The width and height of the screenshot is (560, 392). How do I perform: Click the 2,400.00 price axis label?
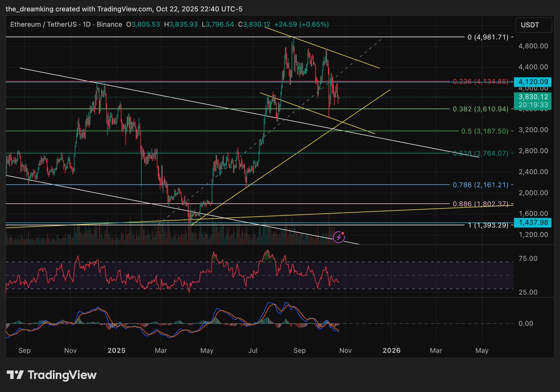(x=533, y=172)
